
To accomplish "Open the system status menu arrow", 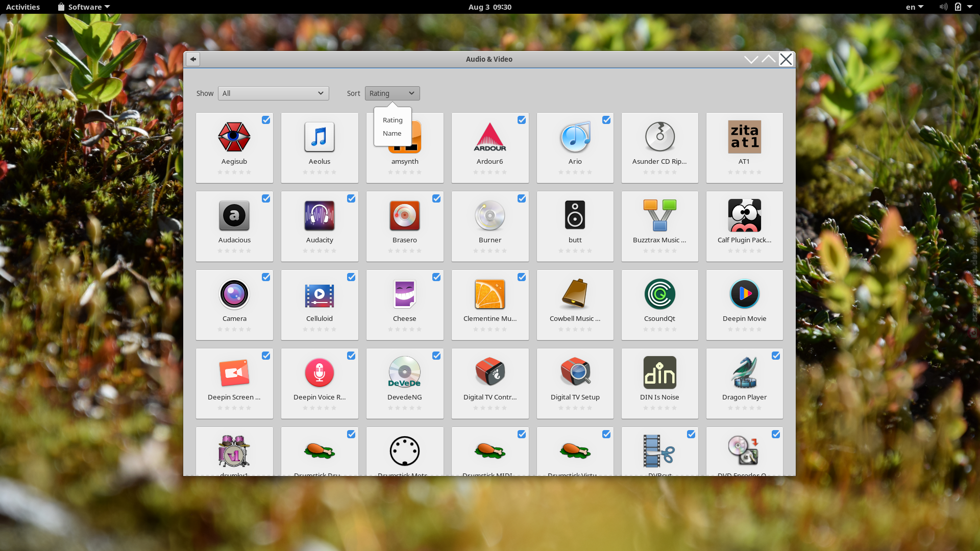I will click(x=970, y=7).
